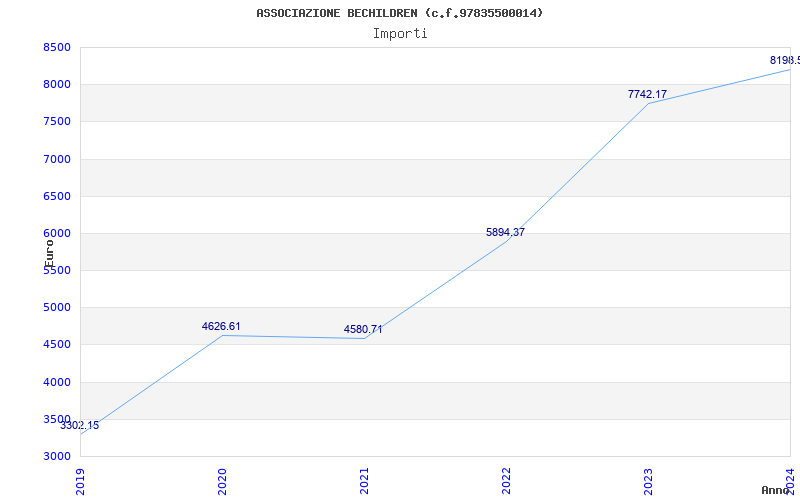The width and height of the screenshot is (800, 500).
Task: Click the 8500 y-axis tick label
Action: (57, 47)
